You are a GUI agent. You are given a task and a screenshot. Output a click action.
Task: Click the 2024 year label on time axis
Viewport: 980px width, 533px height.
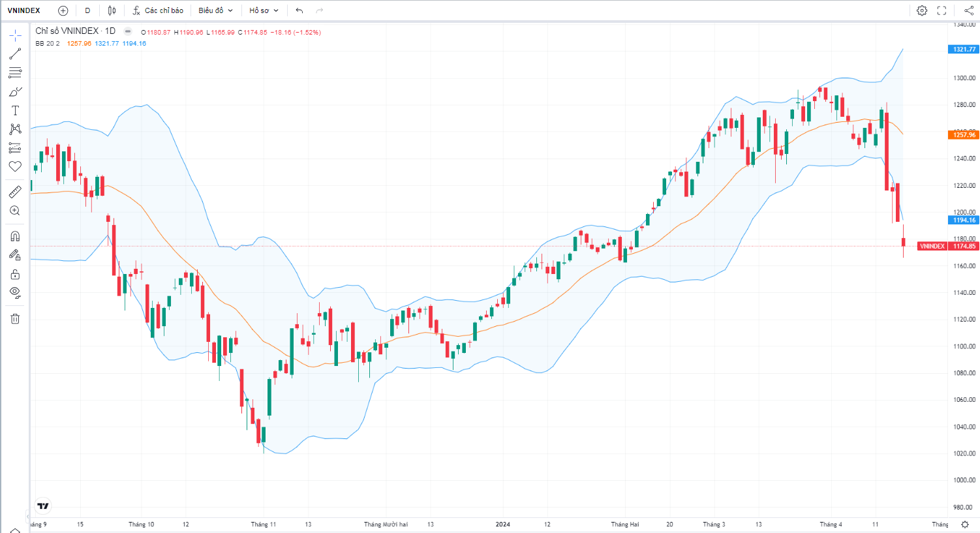(x=503, y=525)
